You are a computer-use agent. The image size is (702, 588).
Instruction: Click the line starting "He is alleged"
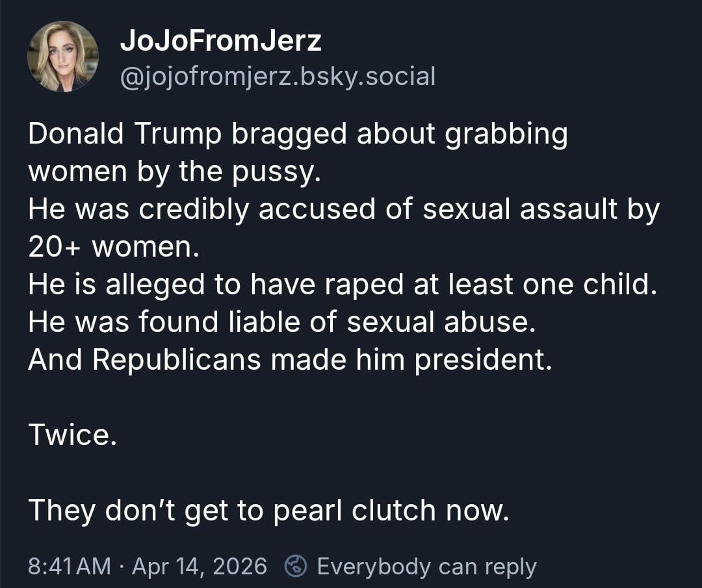pyautogui.click(x=339, y=285)
